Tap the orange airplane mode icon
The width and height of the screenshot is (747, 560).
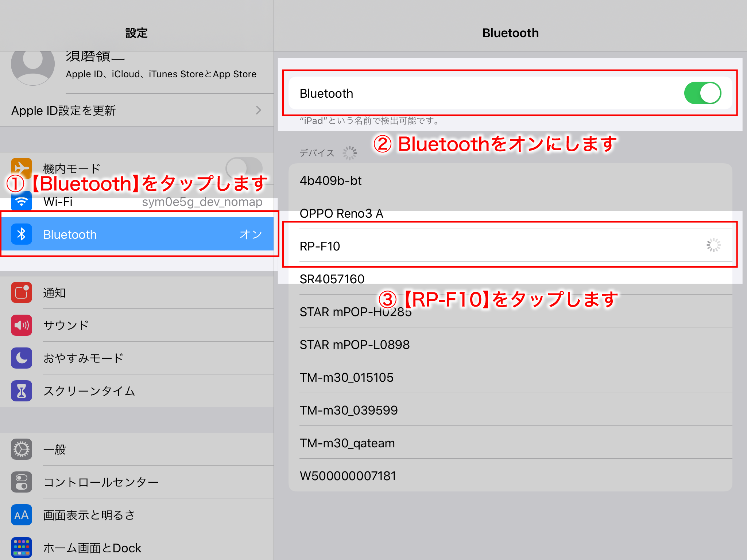tap(22, 168)
